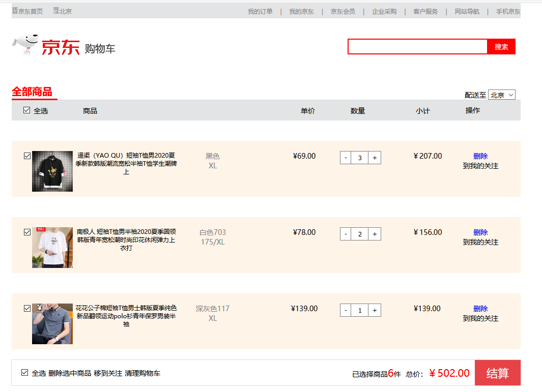
Task: Click 清理购物车 in the bottom bar
Action: (x=142, y=373)
